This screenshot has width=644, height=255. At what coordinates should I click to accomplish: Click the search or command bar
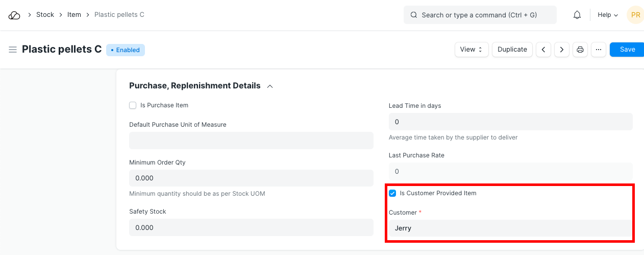(480, 15)
